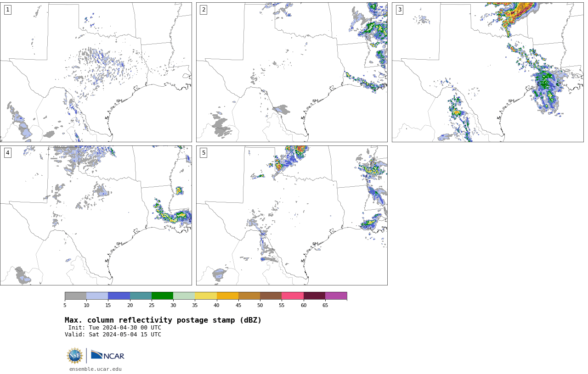Select the dark green 25-30 dBZ swatch
This screenshot has height=374, width=588.
click(162, 296)
